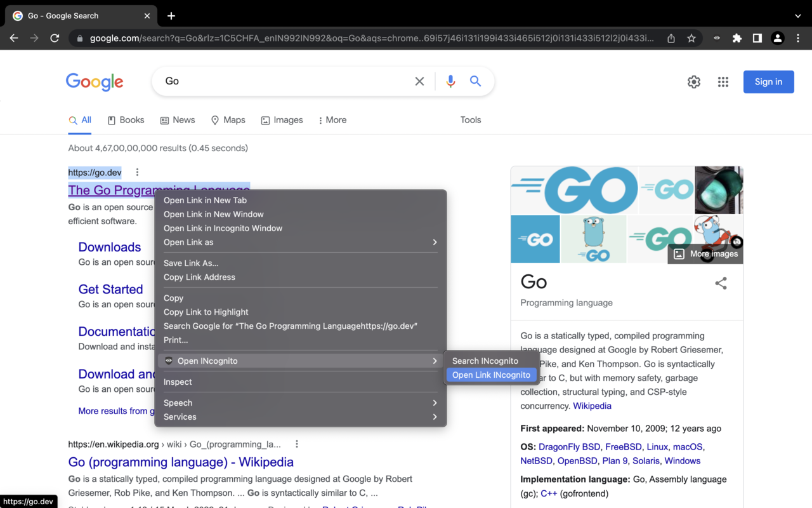Open the Google apps grid icon
This screenshot has width=812, height=508.
723,82
